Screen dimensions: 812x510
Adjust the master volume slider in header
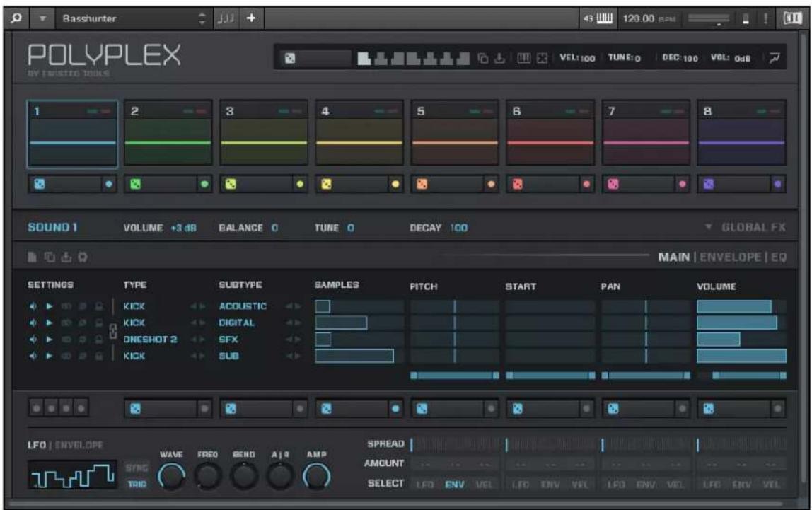click(708, 19)
